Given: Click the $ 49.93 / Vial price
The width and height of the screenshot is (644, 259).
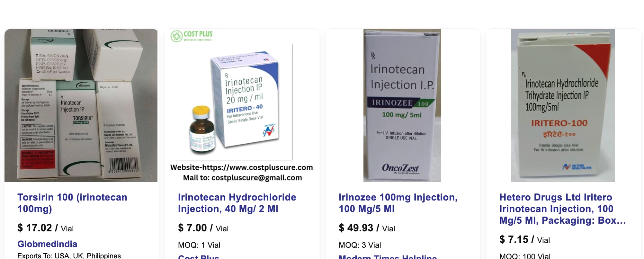Looking at the screenshot, I should click(367, 228).
